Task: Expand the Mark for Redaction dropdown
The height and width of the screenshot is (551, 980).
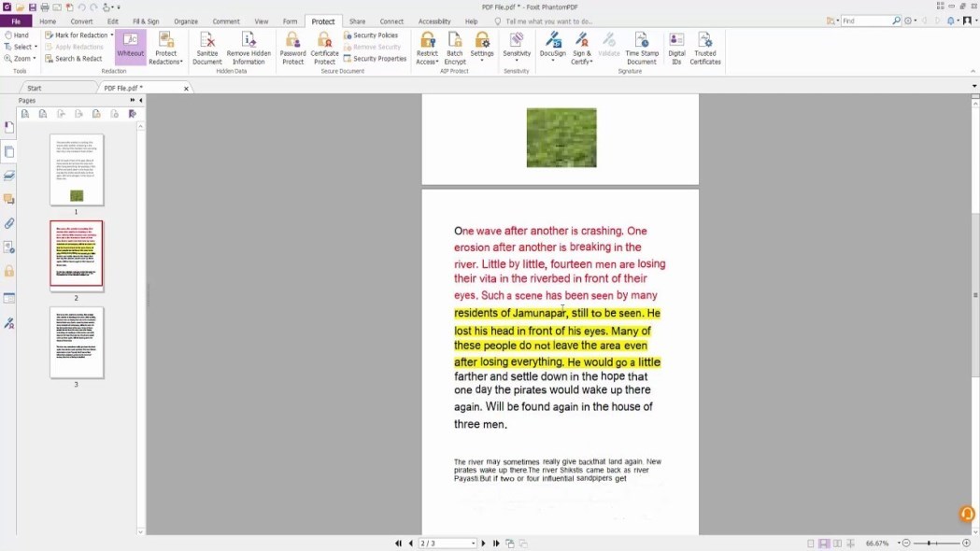Action: (x=112, y=35)
